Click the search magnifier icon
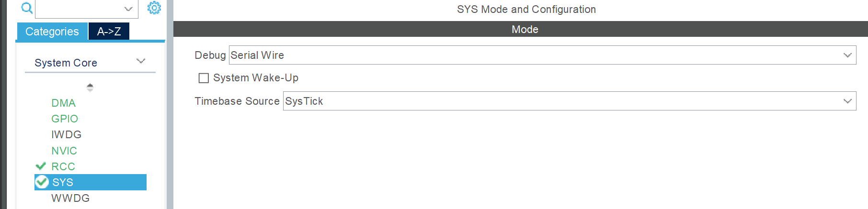 pos(27,8)
